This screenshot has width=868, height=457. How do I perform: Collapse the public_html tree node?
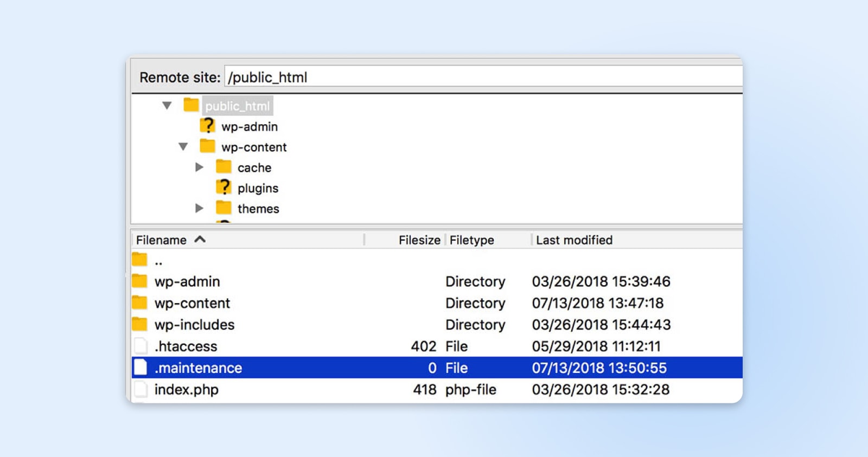pyautogui.click(x=167, y=106)
